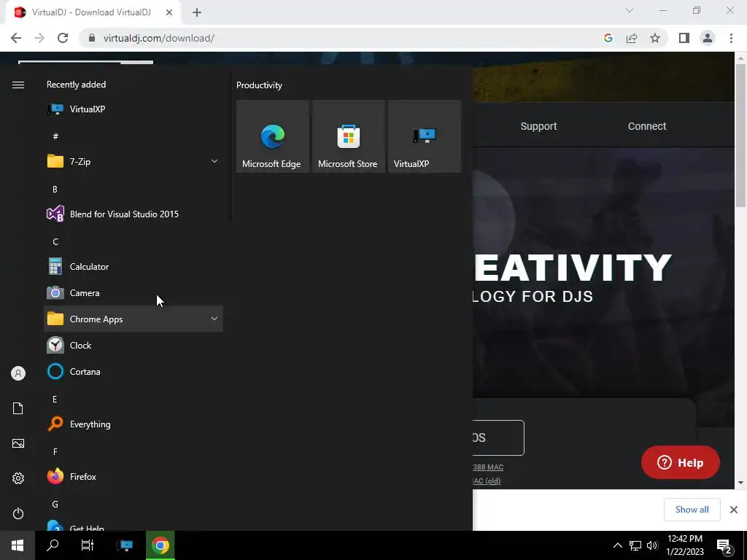The width and height of the screenshot is (747, 560).
Task: Open Settings gear in Start sidebar
Action: click(x=18, y=478)
